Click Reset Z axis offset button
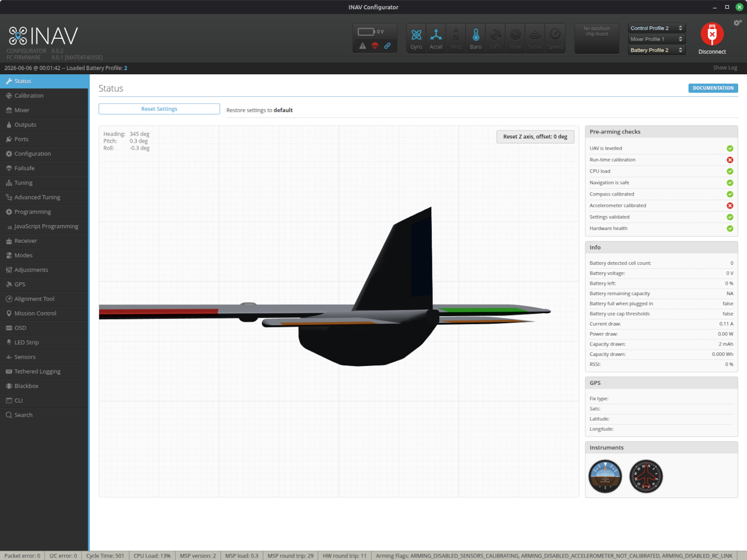Viewport: 747px width, 560px height. click(535, 137)
